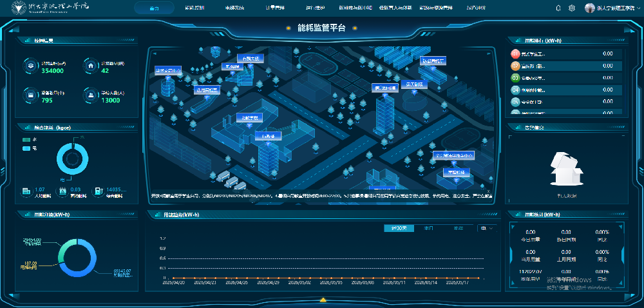Select the 本月 period tab
Viewport: 644px width, 308px height.
(x=429, y=228)
